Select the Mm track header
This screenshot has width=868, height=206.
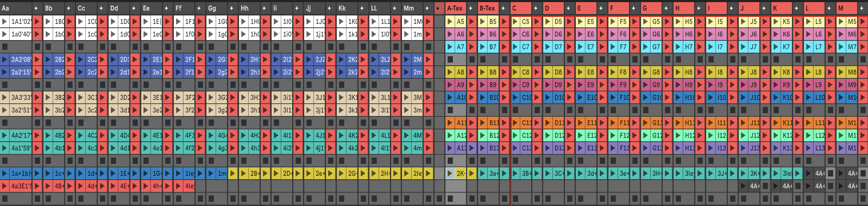pyautogui.click(x=412, y=8)
